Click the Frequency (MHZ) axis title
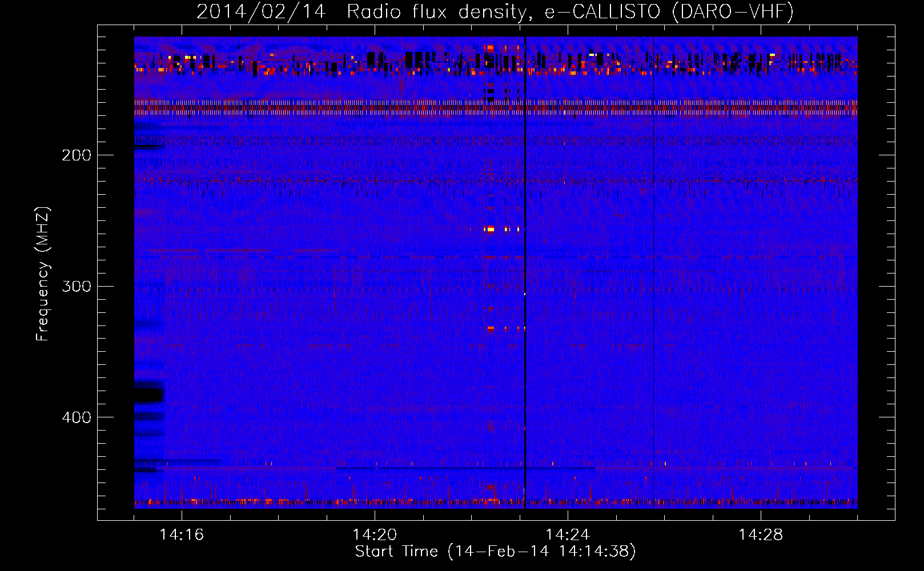Image resolution: width=924 pixels, height=571 pixels. coord(43,274)
